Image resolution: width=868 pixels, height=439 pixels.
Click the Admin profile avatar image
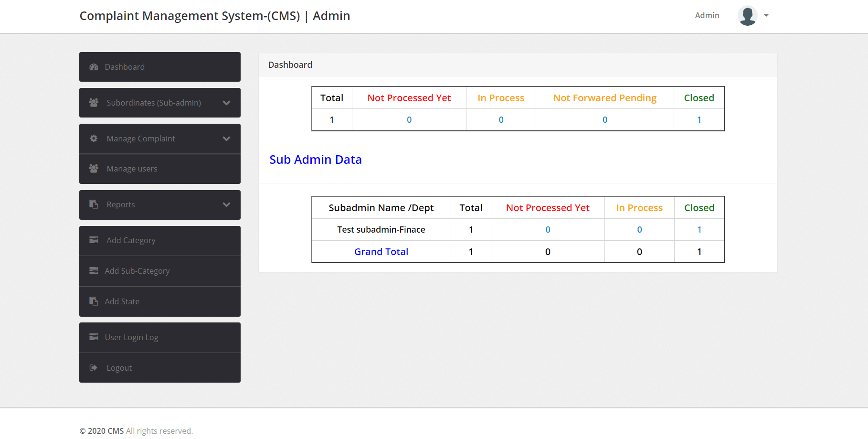747,15
